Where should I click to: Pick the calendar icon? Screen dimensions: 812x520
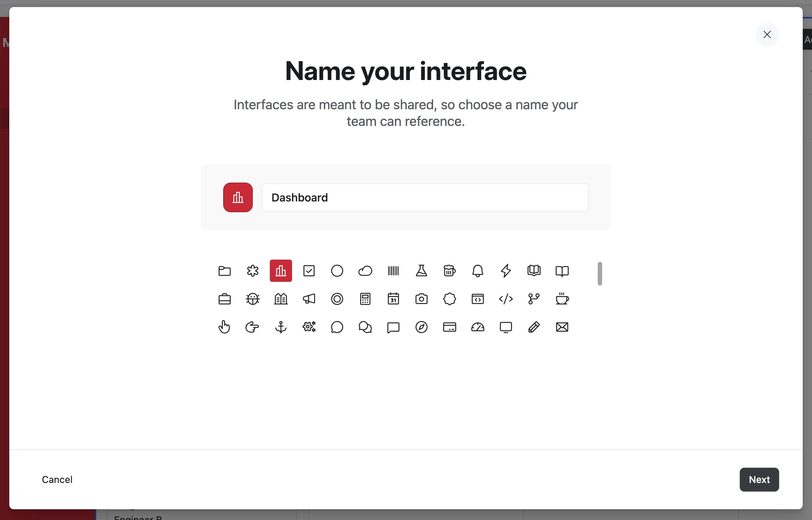pos(393,299)
